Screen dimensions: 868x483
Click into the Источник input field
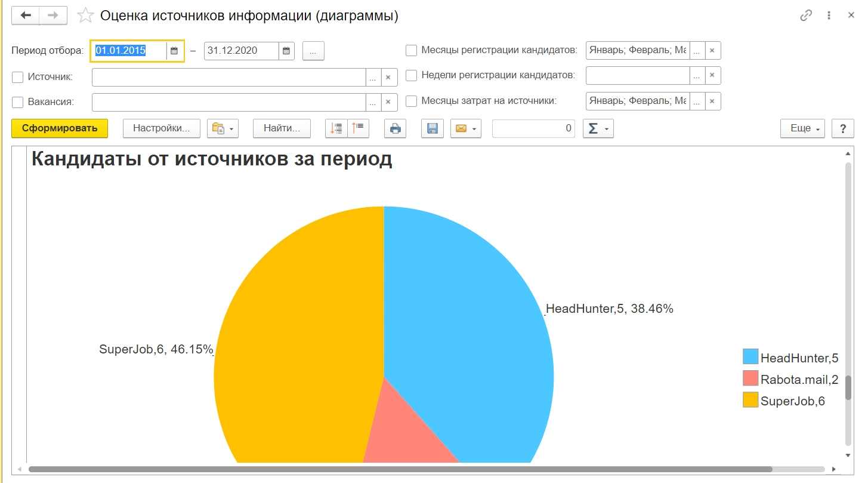(x=228, y=78)
